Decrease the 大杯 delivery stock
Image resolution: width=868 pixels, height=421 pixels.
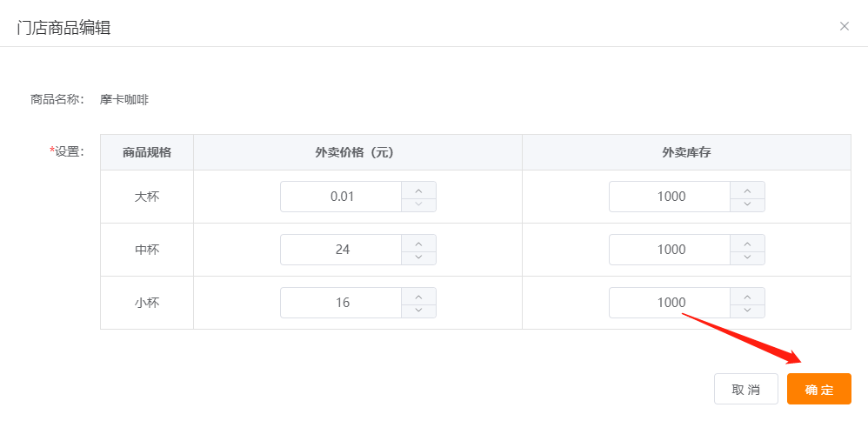coord(747,204)
